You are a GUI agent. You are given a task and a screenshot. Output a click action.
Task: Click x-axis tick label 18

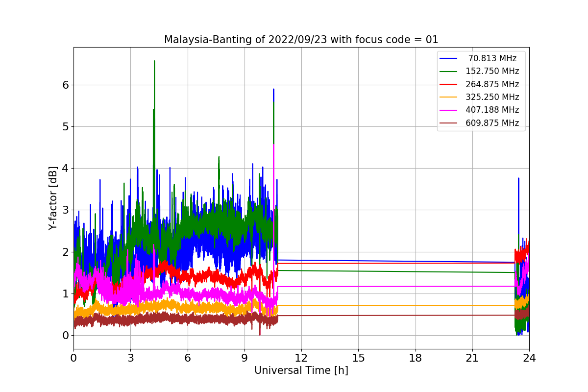tap(415, 358)
